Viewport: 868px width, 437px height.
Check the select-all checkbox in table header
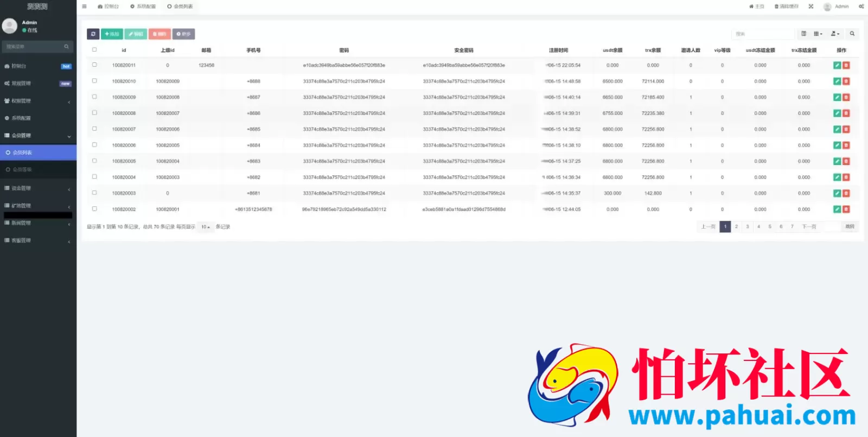[94, 49]
